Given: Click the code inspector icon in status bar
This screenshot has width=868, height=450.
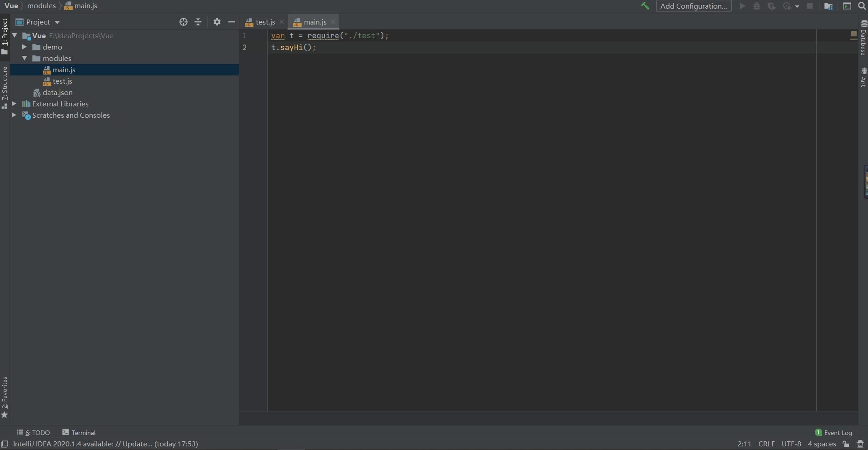Looking at the screenshot, I should [x=860, y=444].
